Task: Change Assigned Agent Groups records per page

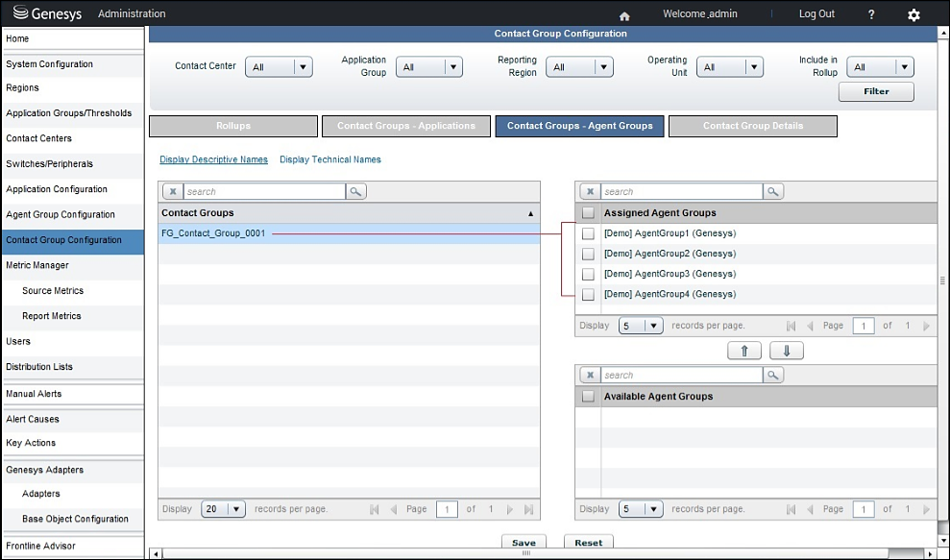Action: [x=641, y=326]
